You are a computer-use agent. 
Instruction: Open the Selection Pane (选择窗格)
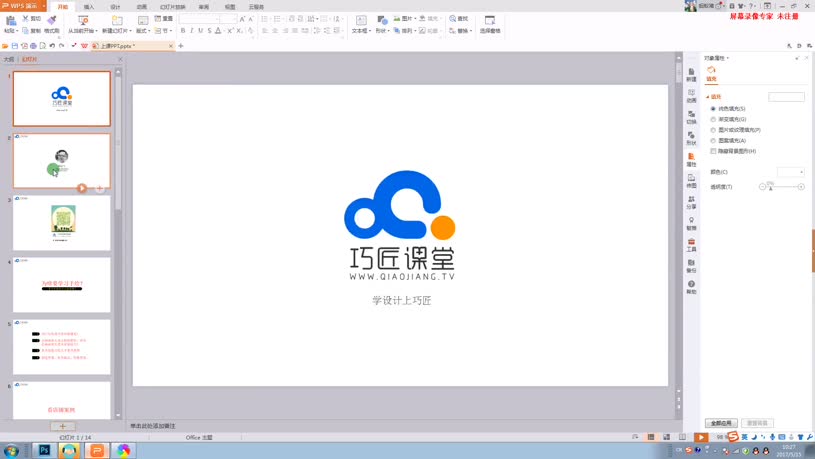(490, 24)
